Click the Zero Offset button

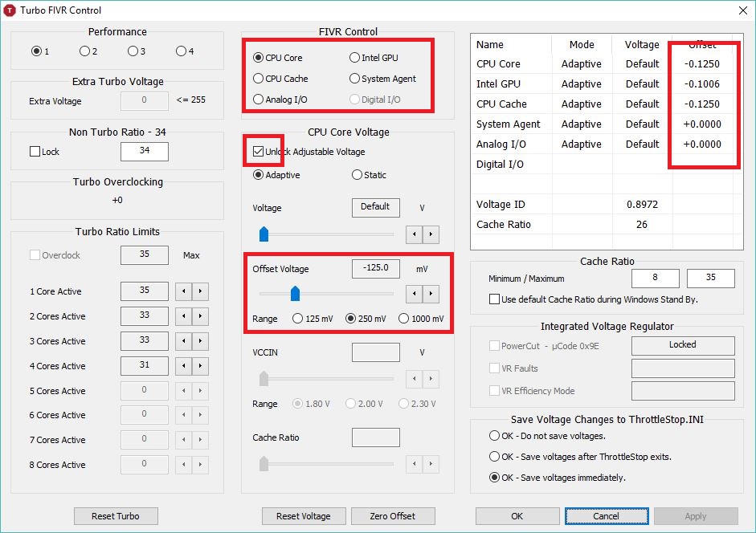[393, 516]
